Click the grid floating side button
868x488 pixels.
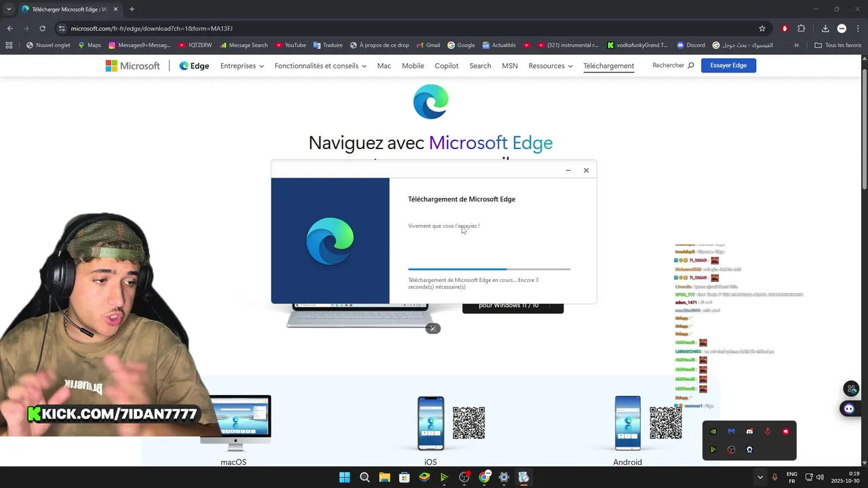(x=851, y=389)
